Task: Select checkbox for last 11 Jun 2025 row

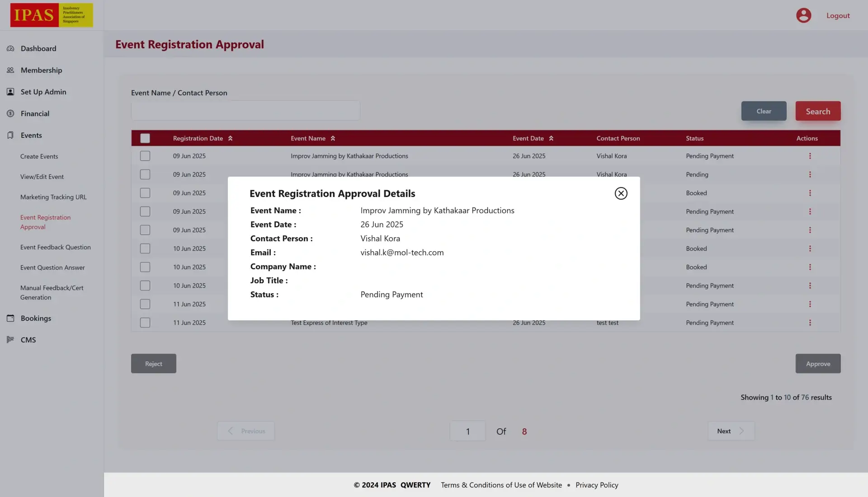Action: 145,323
